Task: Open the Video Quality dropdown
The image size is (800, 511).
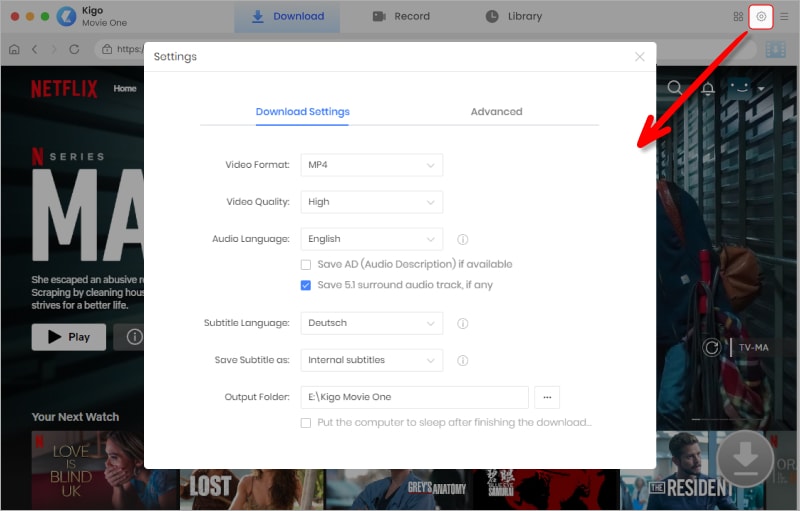Action: point(372,202)
